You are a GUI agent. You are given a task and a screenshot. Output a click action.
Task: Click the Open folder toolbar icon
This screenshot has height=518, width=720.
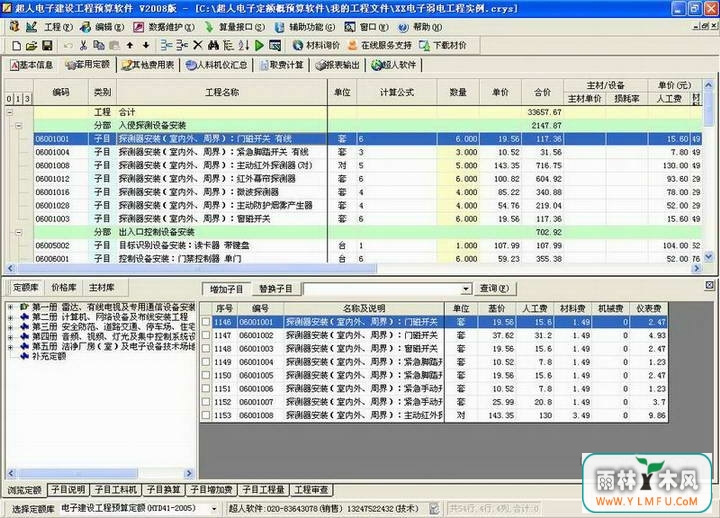(x=31, y=45)
